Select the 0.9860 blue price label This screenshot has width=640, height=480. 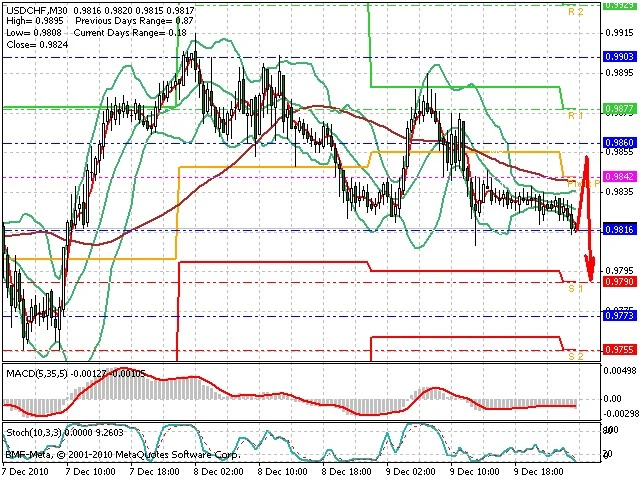pos(620,143)
